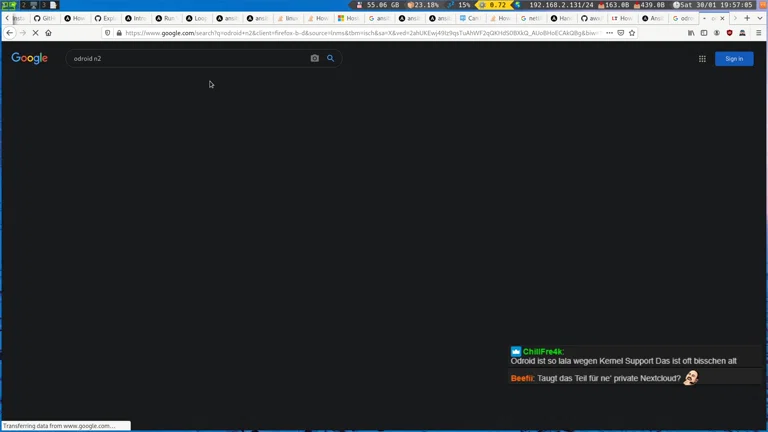Switch to the awx GitHub tab
Viewport: 768px width, 432px height.
coord(592,18)
